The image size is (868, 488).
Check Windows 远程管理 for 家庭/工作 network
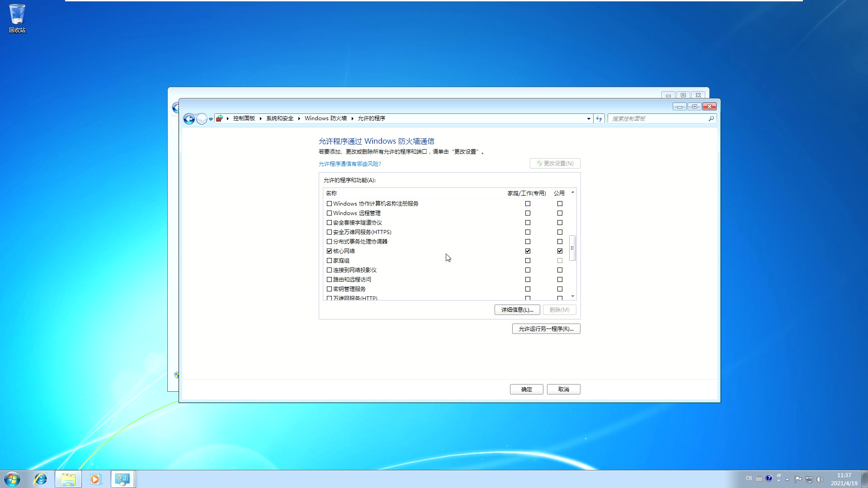(528, 213)
